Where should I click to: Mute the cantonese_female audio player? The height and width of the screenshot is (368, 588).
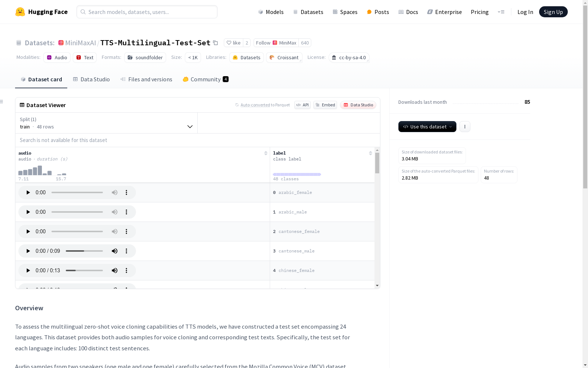click(115, 231)
